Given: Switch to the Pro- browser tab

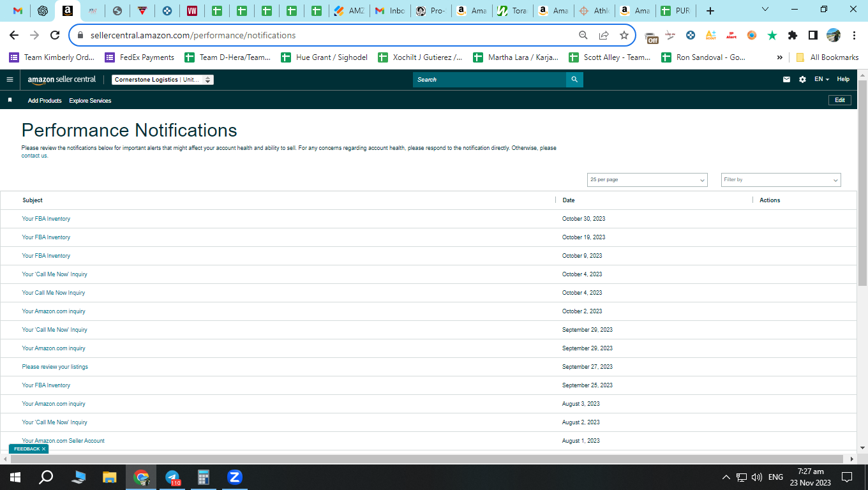Looking at the screenshot, I should tap(430, 11).
